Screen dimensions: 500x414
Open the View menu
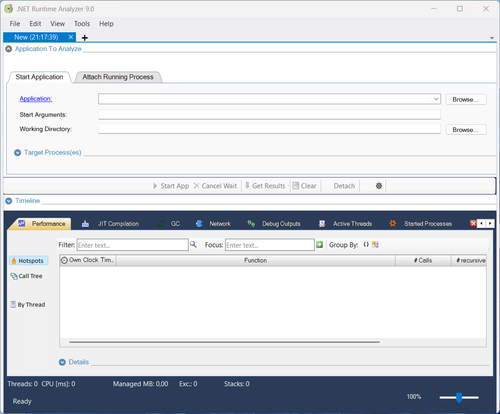point(57,24)
